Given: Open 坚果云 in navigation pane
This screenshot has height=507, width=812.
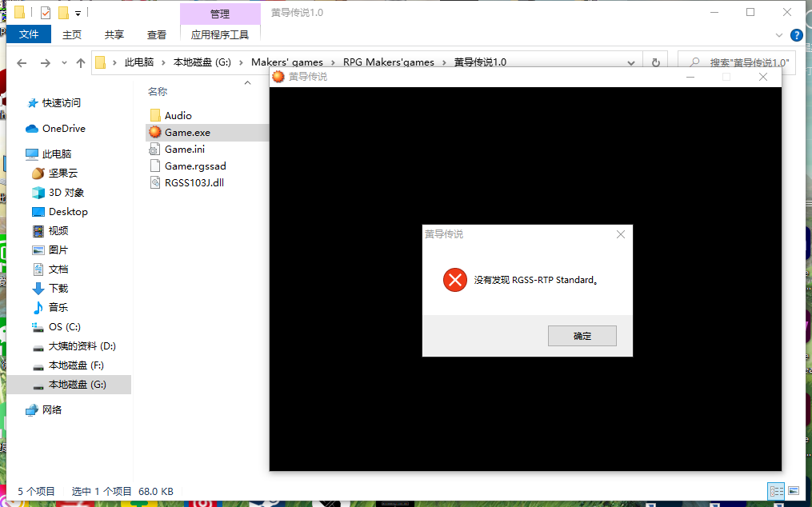Looking at the screenshot, I should click(x=62, y=173).
